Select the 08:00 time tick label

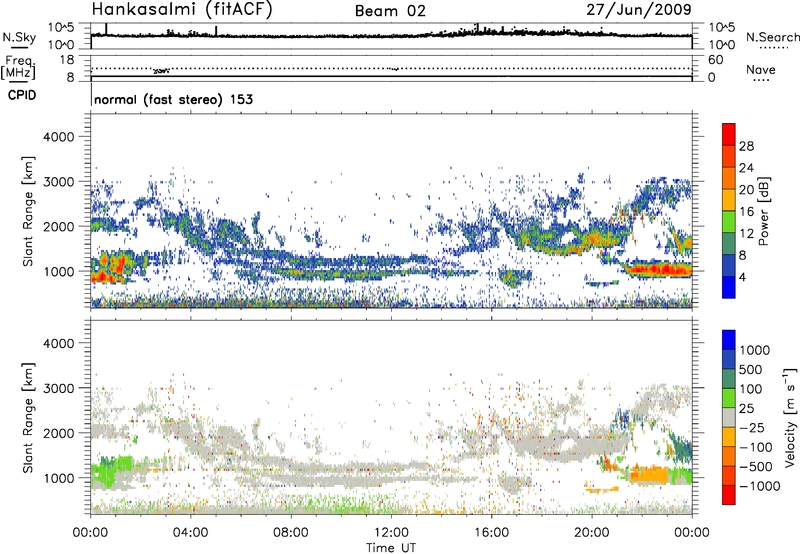coord(291,533)
